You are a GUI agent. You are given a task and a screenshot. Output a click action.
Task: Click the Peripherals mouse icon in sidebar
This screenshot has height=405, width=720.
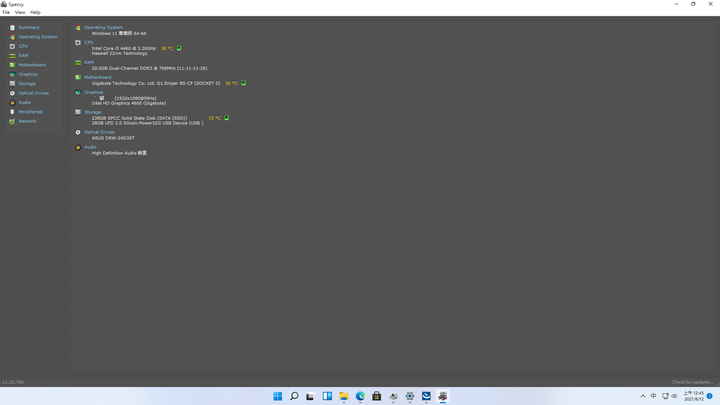12,112
